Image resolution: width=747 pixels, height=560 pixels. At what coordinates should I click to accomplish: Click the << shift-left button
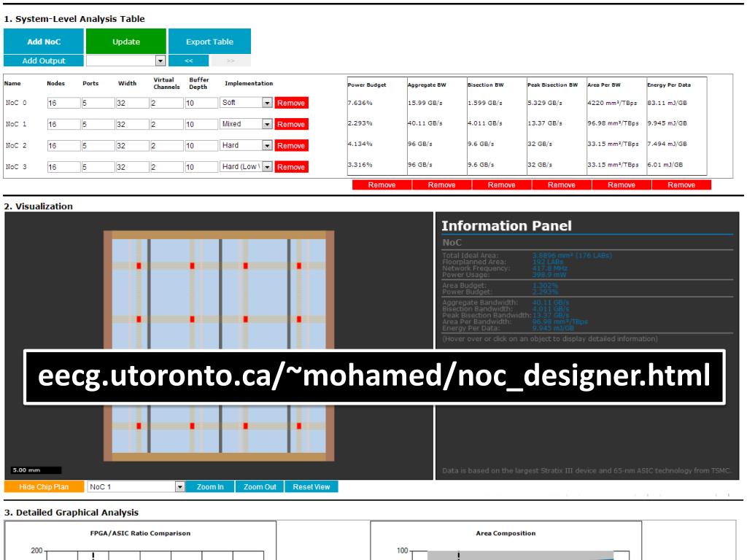pos(189,61)
